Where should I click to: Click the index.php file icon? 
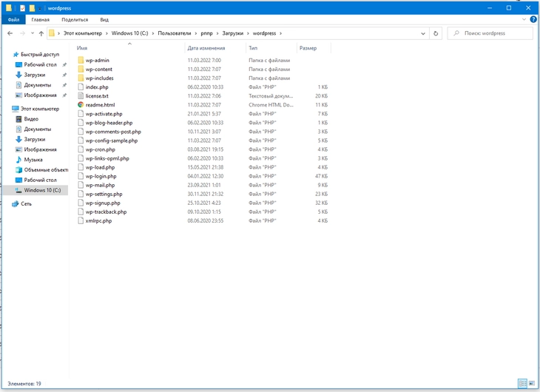(x=81, y=87)
